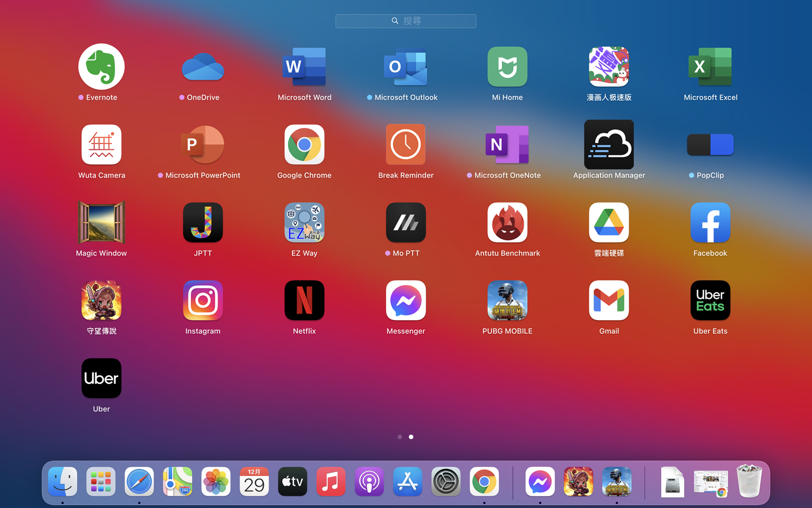Run Antutu Benchmark
The image size is (812, 508).
click(507, 223)
